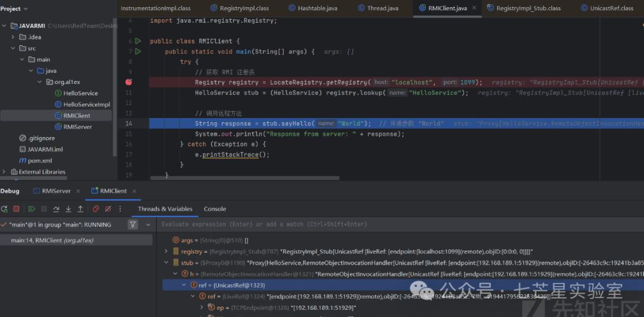
Task: Open the Thread.java editor tab
Action: [378, 8]
